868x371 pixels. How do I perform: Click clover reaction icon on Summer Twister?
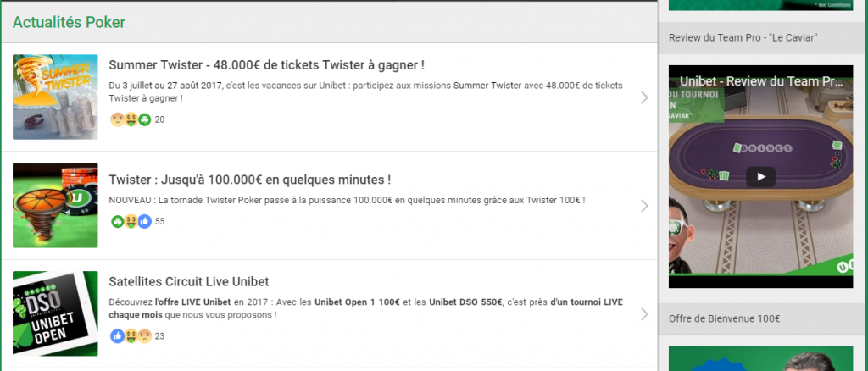(x=144, y=119)
